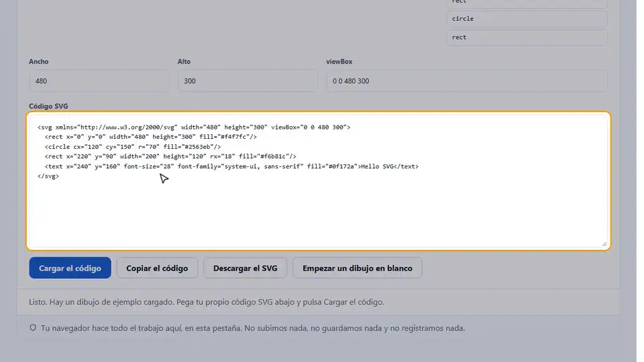Focus the Alto height input field
The image size is (644, 362).
pyautogui.click(x=248, y=81)
